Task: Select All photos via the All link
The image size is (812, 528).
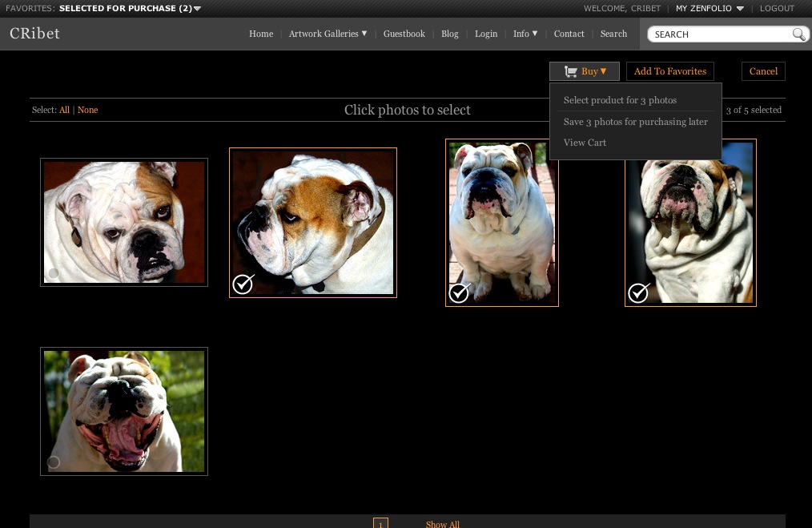Action: pyautogui.click(x=64, y=110)
